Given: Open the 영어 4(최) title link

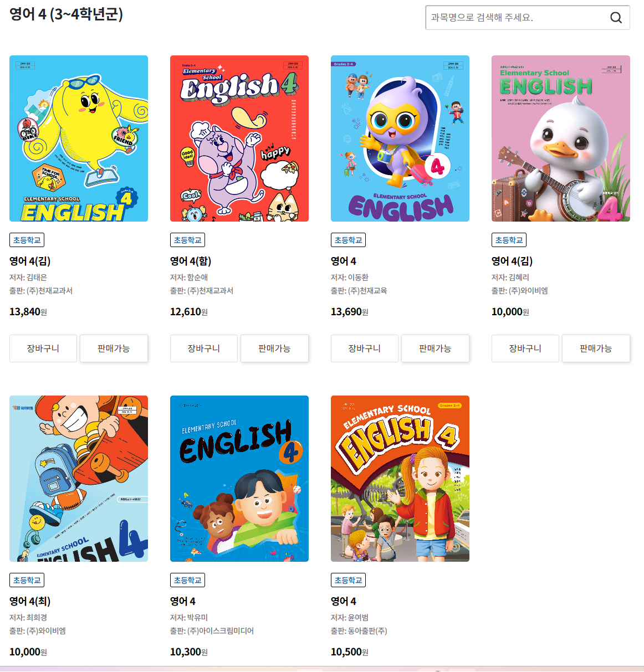Looking at the screenshot, I should (30, 601).
